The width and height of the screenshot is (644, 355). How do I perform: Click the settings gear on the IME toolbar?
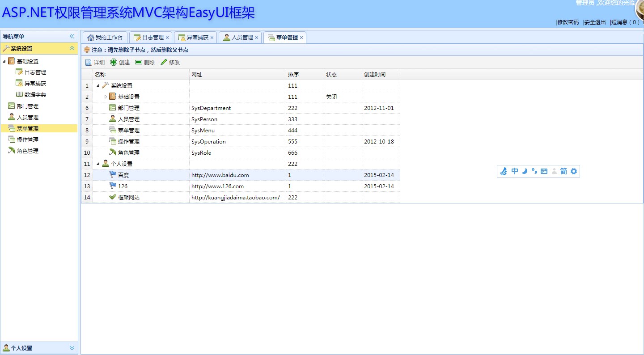[574, 171]
